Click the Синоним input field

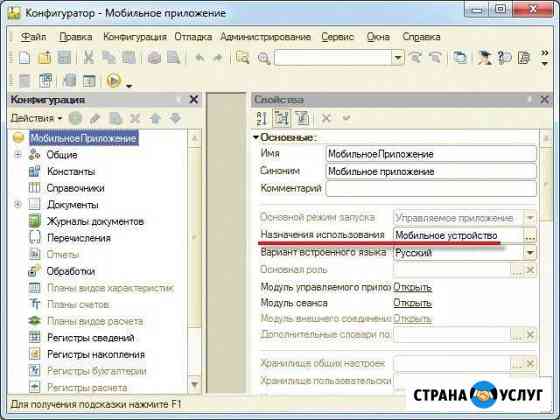[431, 171]
